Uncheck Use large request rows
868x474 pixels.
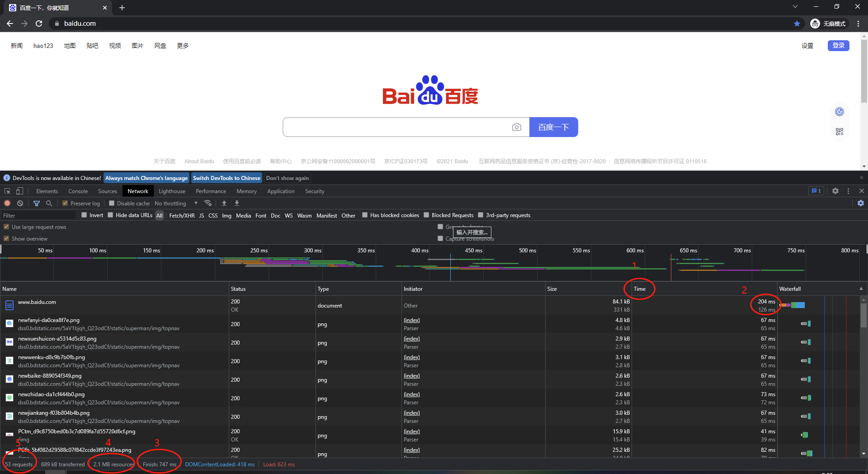point(6,227)
